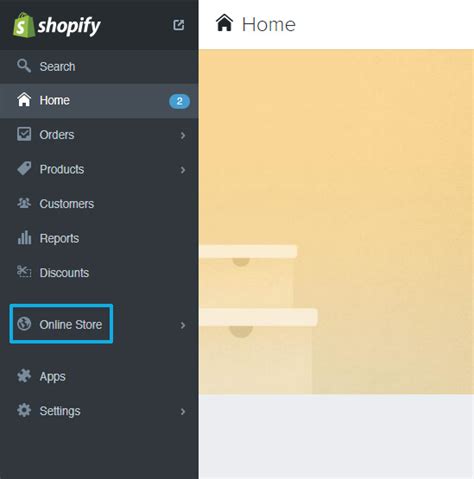Expand the Products submenu chevron
This screenshot has width=474, height=479.
[183, 170]
